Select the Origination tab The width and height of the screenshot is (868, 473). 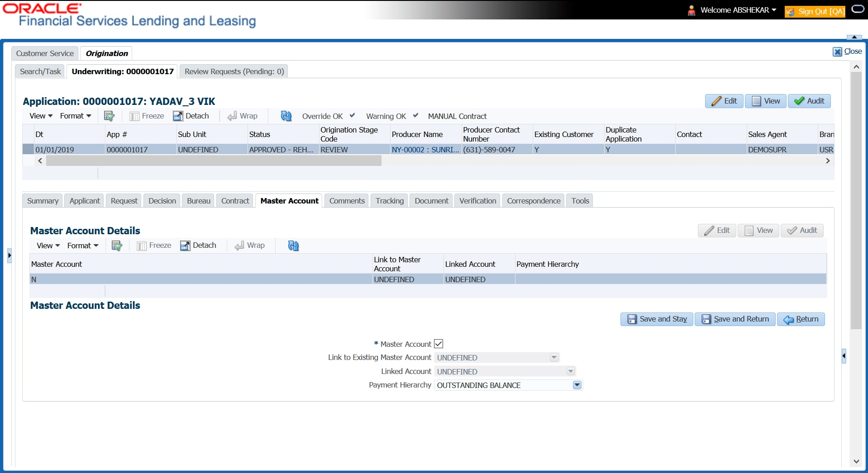(107, 53)
